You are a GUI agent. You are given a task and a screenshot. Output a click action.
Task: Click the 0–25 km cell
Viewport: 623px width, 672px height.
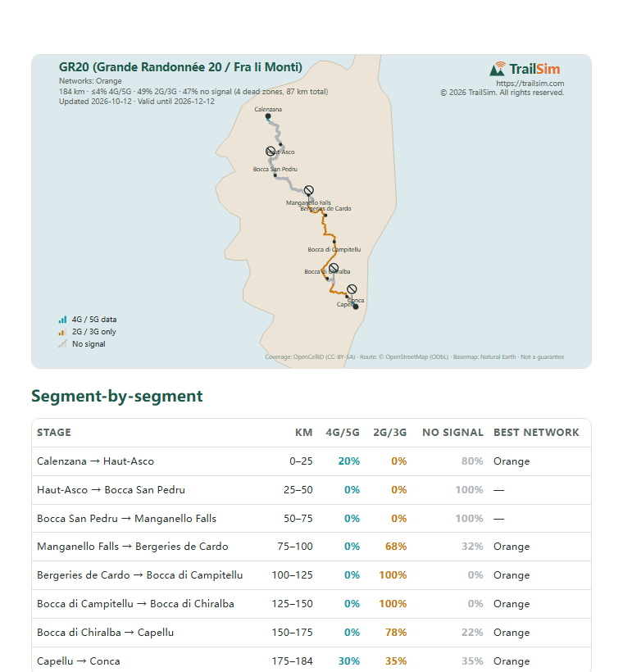pyautogui.click(x=301, y=461)
